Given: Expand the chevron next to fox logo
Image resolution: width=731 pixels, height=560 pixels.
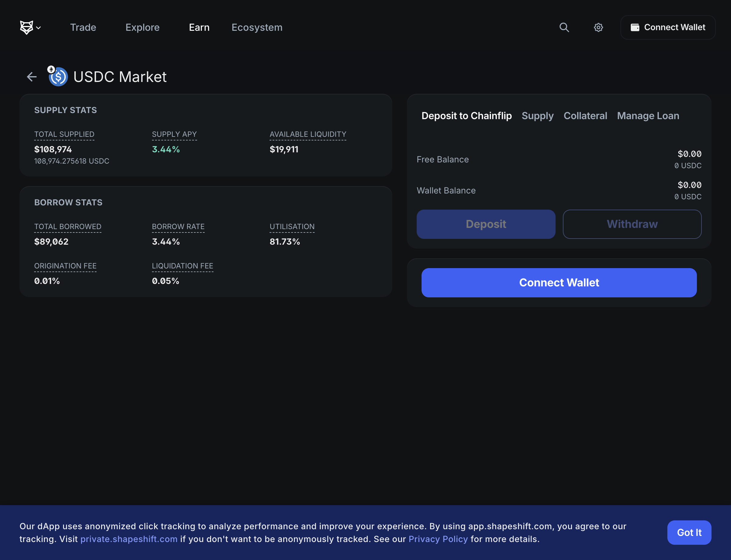Looking at the screenshot, I should tap(39, 28).
